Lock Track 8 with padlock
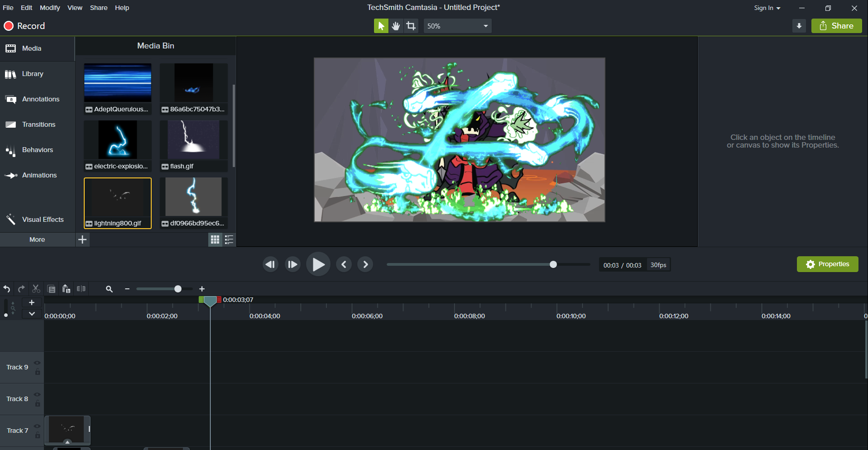Viewport: 868px width, 450px height. pyautogui.click(x=38, y=403)
